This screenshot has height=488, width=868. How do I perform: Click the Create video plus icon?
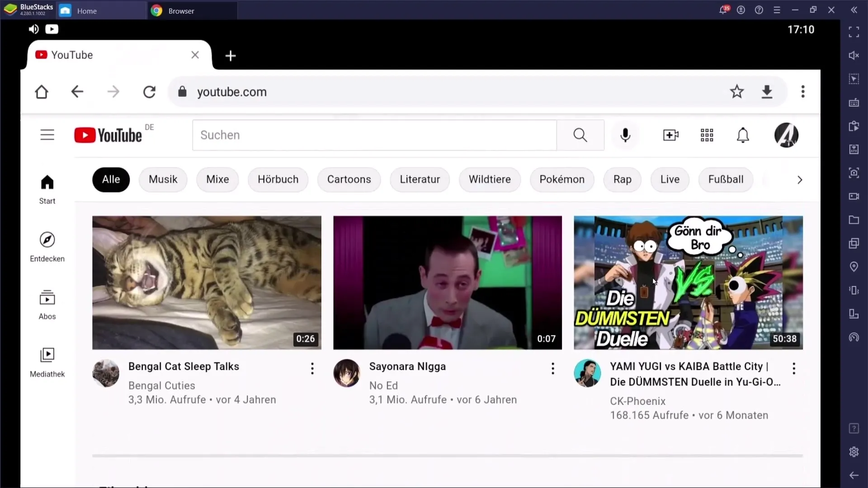pos(671,135)
